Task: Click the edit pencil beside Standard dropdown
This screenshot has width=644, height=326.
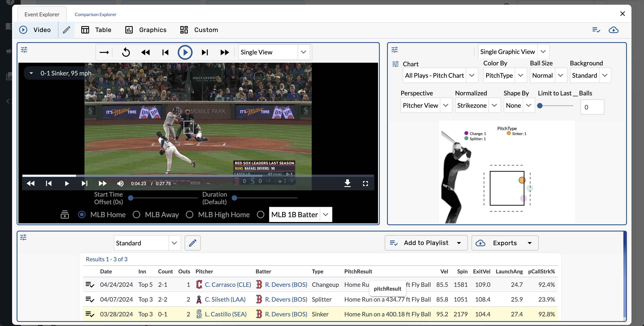Action: coord(192,242)
